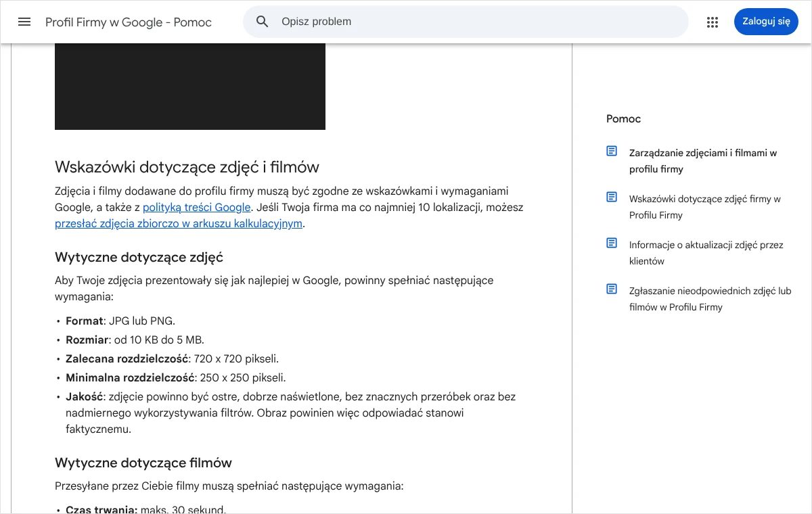Click the Zaloguj się button
Viewport: 812px width, 514px height.
tap(766, 22)
